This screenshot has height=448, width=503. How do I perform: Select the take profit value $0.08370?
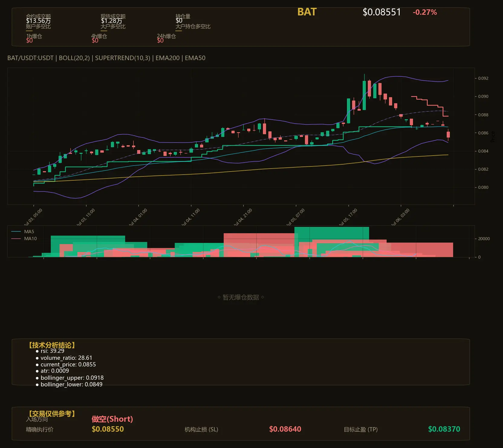[444, 429]
